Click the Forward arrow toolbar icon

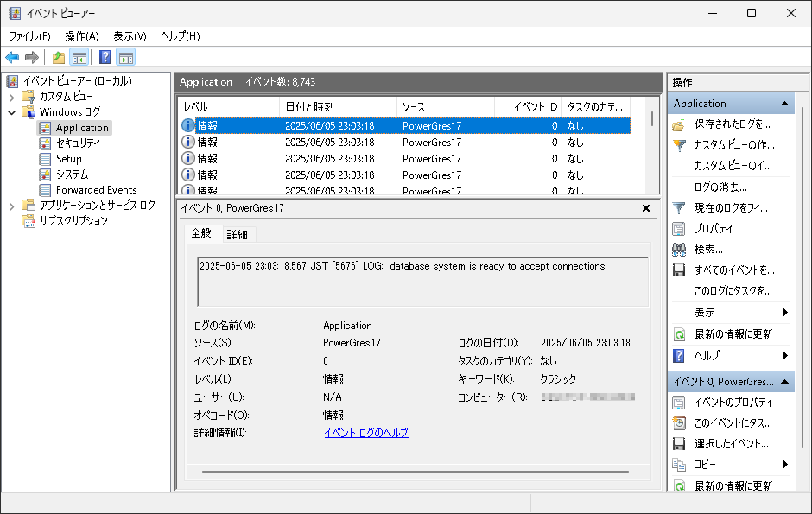pos(32,57)
